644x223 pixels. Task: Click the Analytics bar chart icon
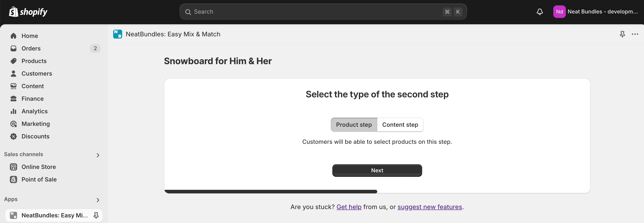(13, 111)
